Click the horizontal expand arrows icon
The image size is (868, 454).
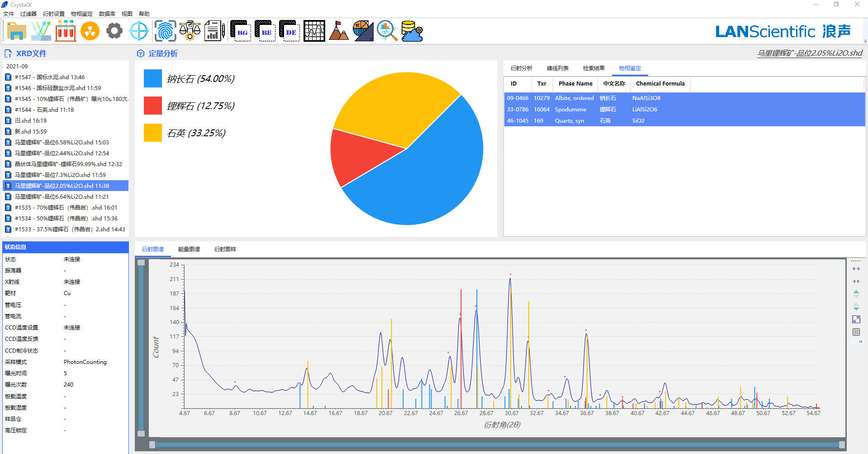[x=856, y=269]
